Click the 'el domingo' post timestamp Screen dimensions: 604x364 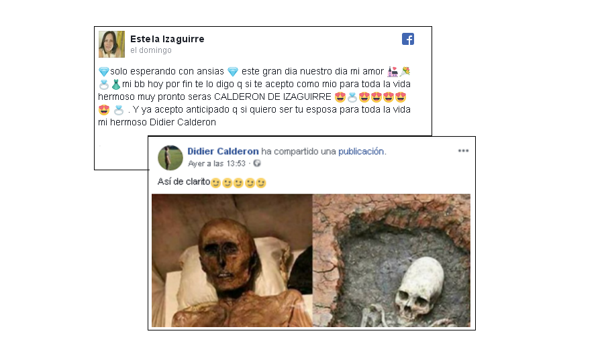(x=151, y=50)
